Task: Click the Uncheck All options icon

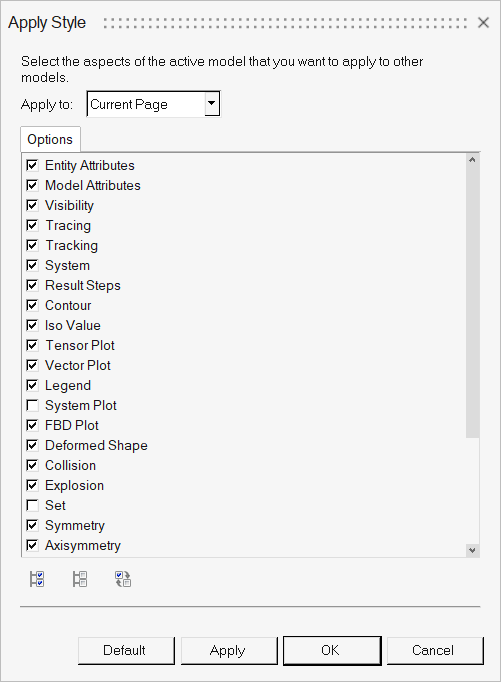Action: 80,579
